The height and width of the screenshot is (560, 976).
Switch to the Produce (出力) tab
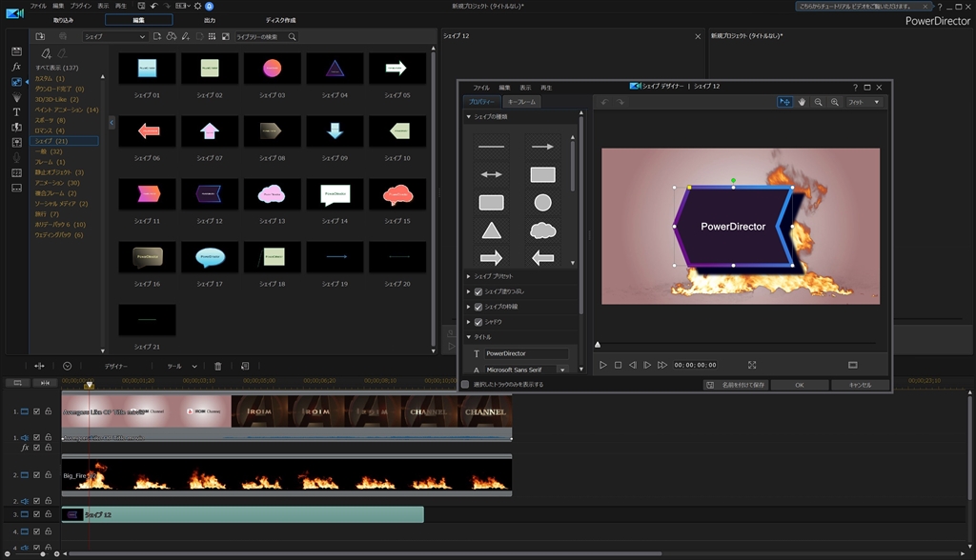tap(210, 20)
